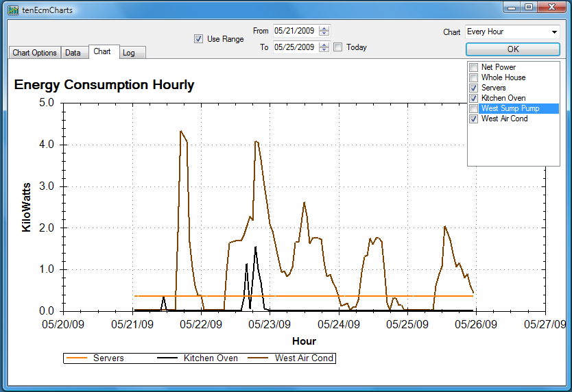572x392 pixels.
Task: Click the OK button
Action: pos(512,49)
